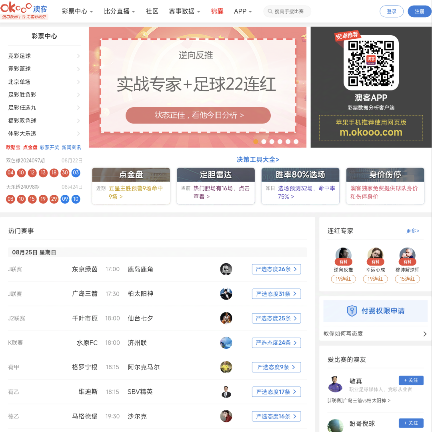Select the third 连红专家 expert avatar
432x432 pixels.
coord(407,256)
